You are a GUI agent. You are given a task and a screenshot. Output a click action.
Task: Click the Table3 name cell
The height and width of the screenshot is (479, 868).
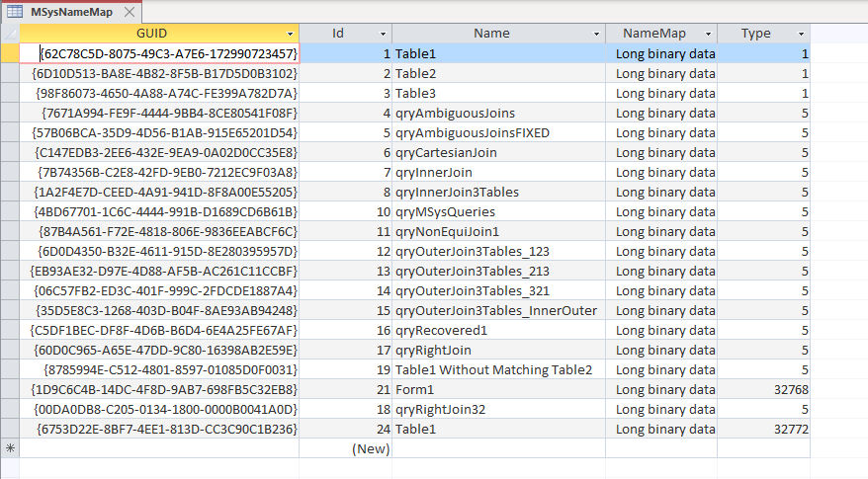(x=499, y=94)
